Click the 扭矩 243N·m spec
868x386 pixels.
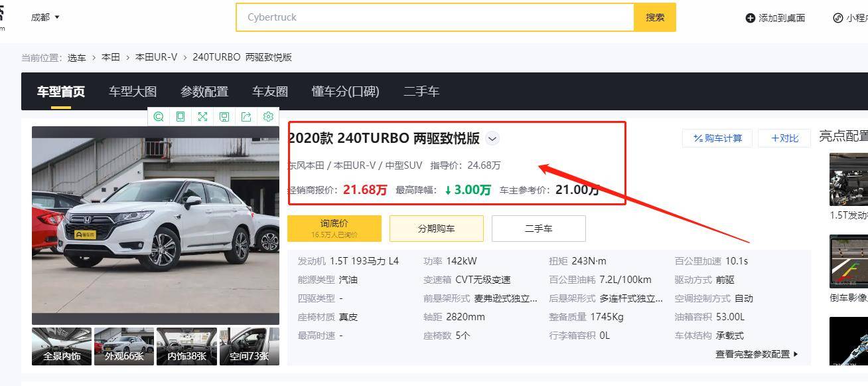click(x=577, y=261)
